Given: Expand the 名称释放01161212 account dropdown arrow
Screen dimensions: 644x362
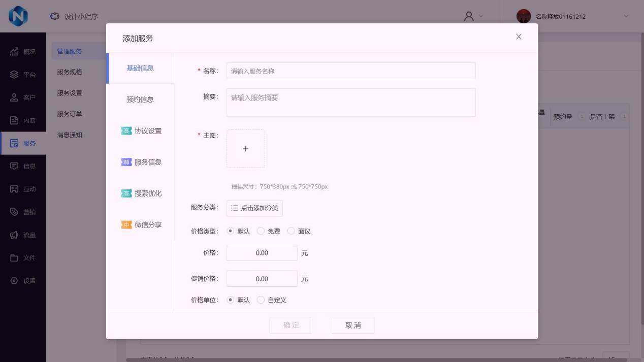Looking at the screenshot, I should click(626, 16).
